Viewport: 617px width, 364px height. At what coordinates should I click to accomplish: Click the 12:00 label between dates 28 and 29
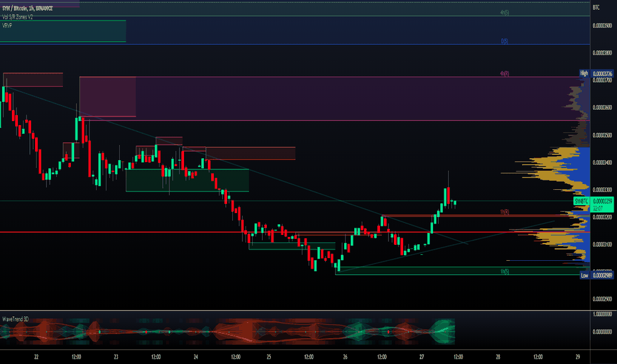(x=538, y=357)
